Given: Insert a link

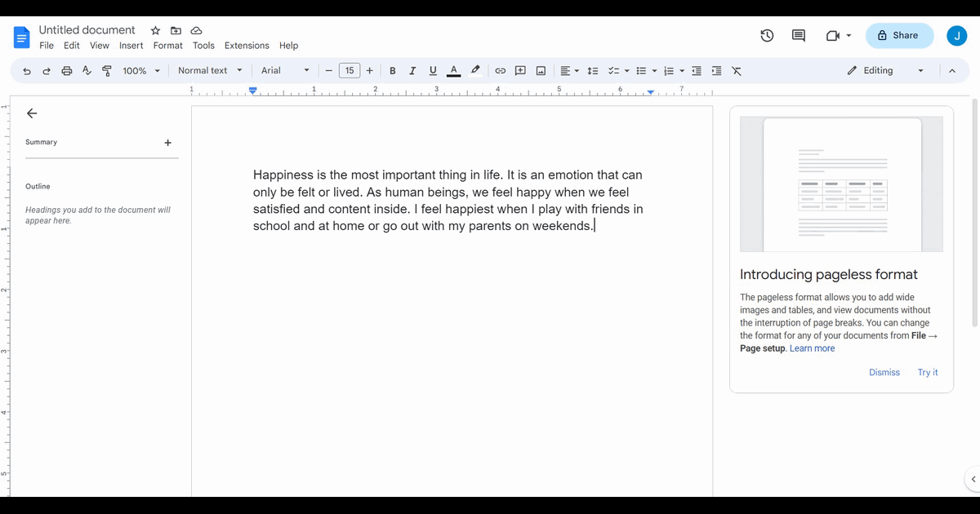Looking at the screenshot, I should click(x=501, y=71).
